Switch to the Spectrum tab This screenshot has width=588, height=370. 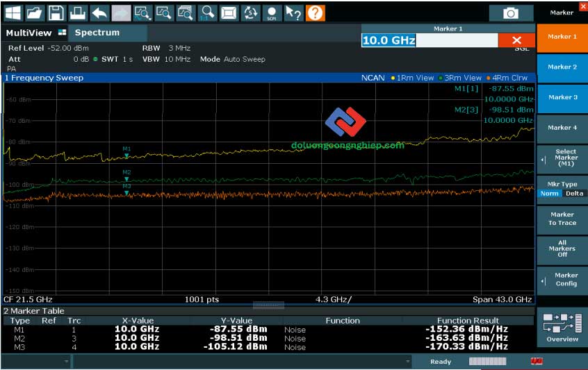point(108,33)
